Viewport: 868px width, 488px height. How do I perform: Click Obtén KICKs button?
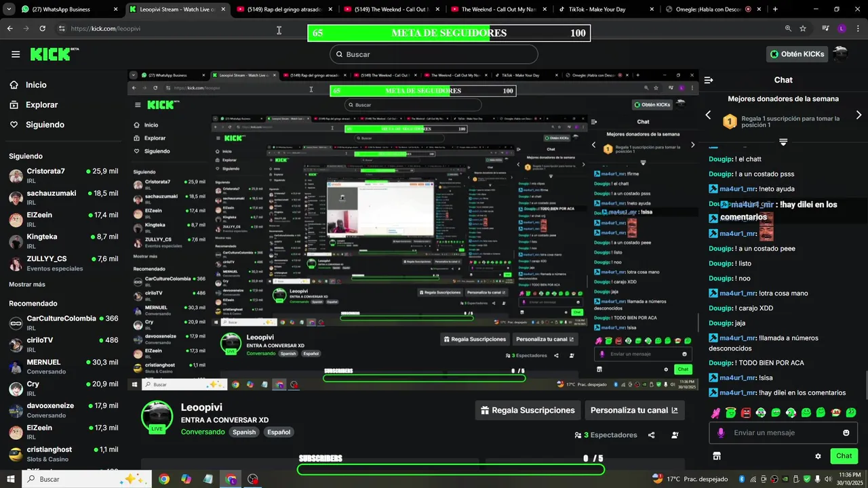pyautogui.click(x=797, y=54)
